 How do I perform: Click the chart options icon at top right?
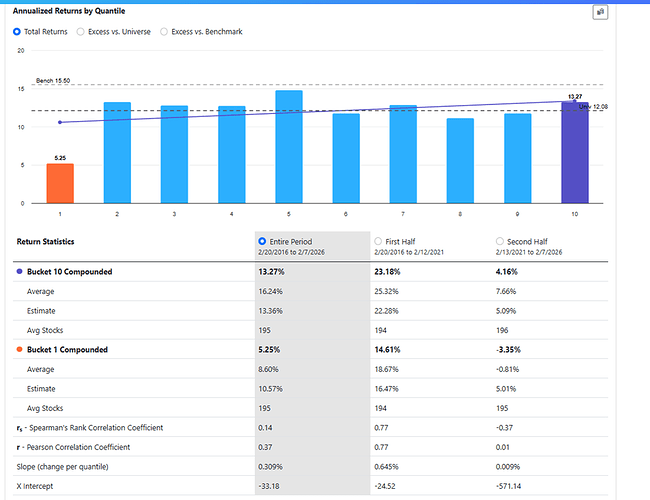click(x=600, y=12)
